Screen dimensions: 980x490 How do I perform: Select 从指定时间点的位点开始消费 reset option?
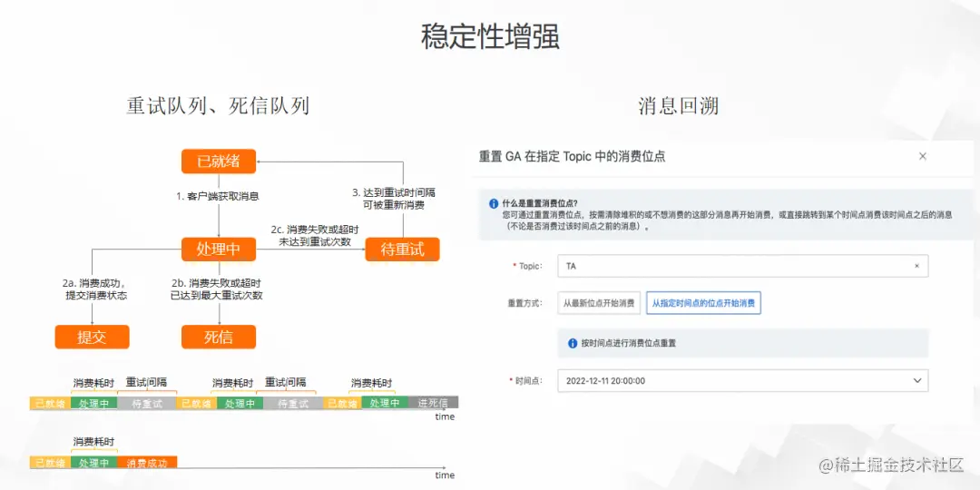tap(703, 303)
